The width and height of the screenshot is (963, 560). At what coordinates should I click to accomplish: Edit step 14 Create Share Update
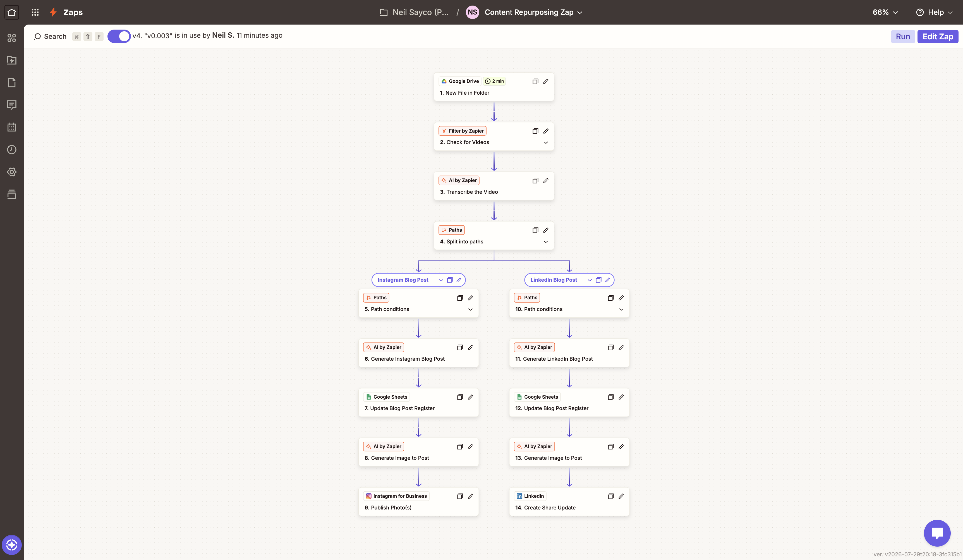tap(621, 496)
